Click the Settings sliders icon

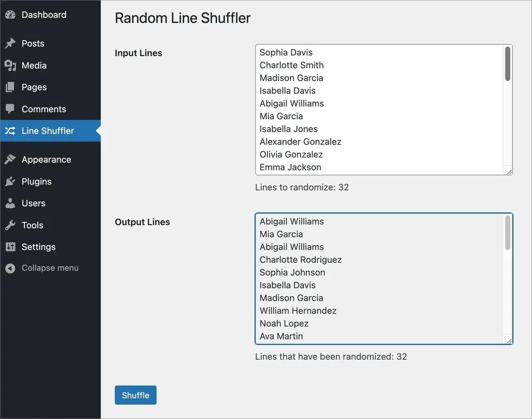10,247
